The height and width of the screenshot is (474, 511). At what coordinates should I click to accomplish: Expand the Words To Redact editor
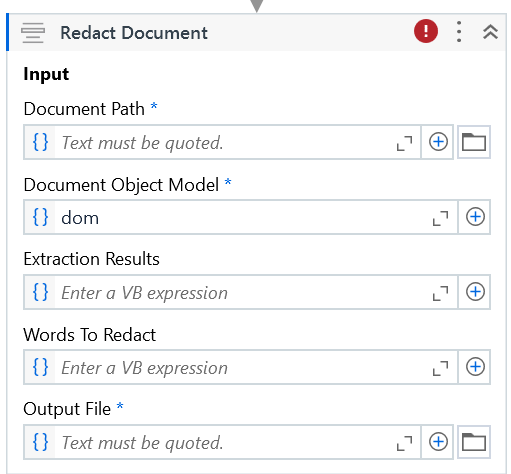[x=440, y=368]
